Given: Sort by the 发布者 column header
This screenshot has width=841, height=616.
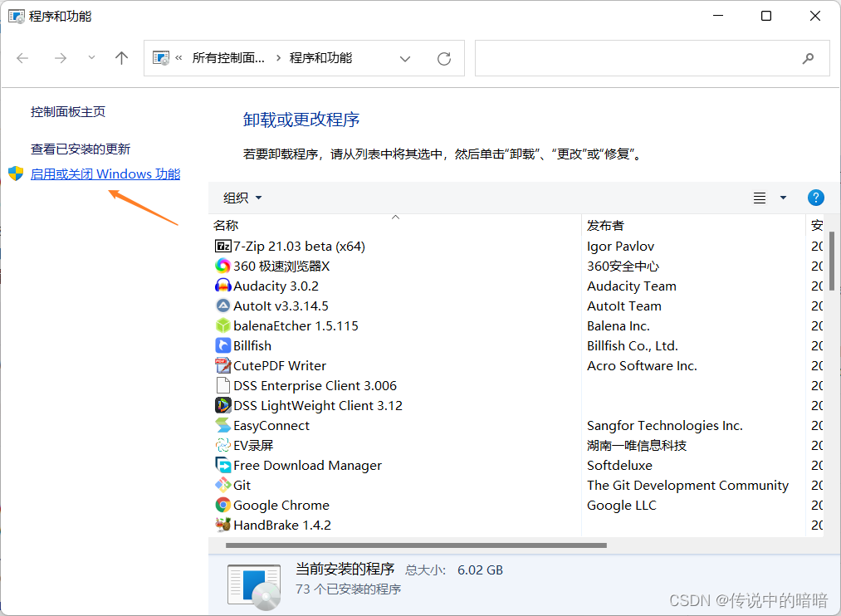Looking at the screenshot, I should pyautogui.click(x=693, y=225).
